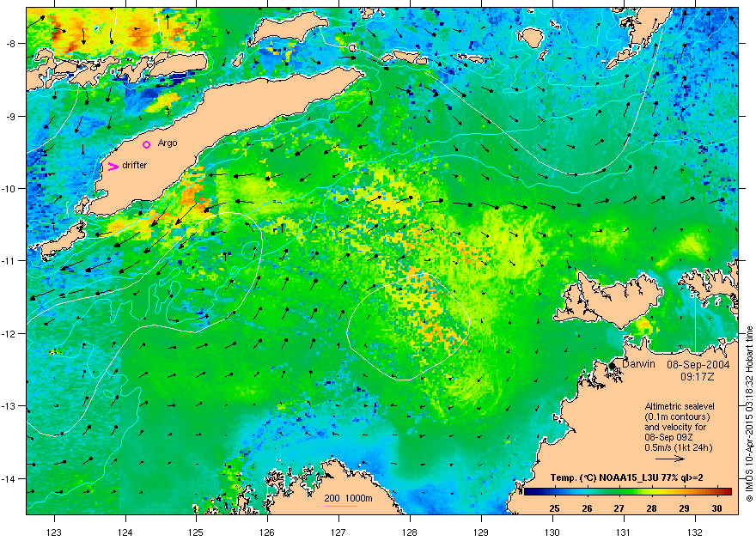Click the longitude axis label '128'
The height and width of the screenshot is (541, 756).
410,532
